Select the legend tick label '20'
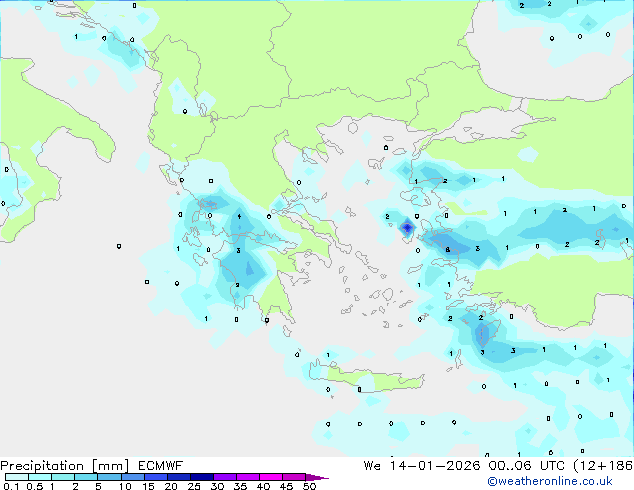The width and height of the screenshot is (634, 490). [x=171, y=486]
